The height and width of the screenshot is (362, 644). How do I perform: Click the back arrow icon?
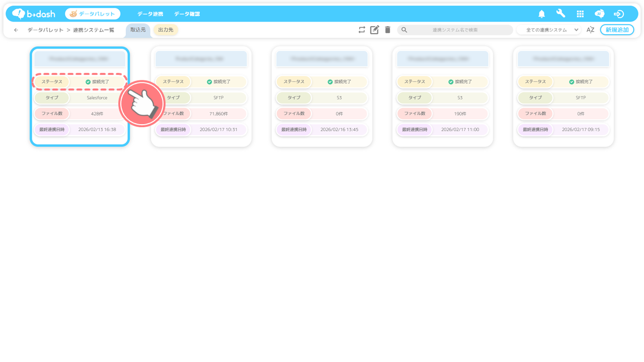click(x=16, y=30)
